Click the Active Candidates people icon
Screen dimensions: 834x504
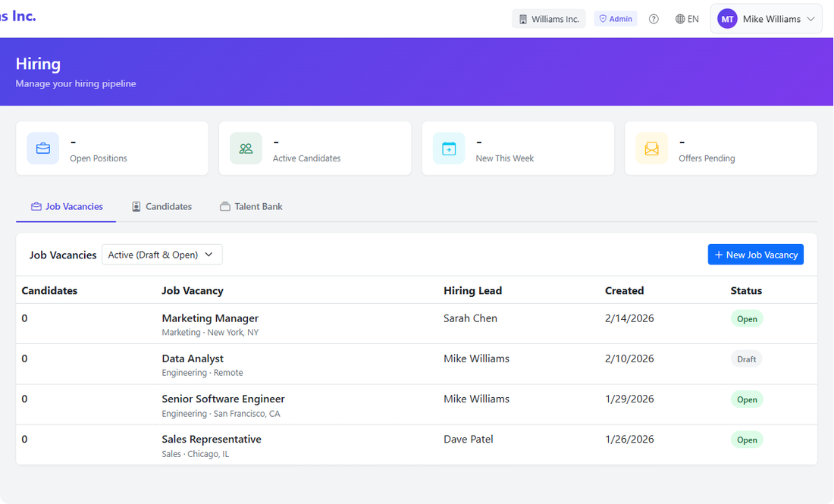(246, 148)
